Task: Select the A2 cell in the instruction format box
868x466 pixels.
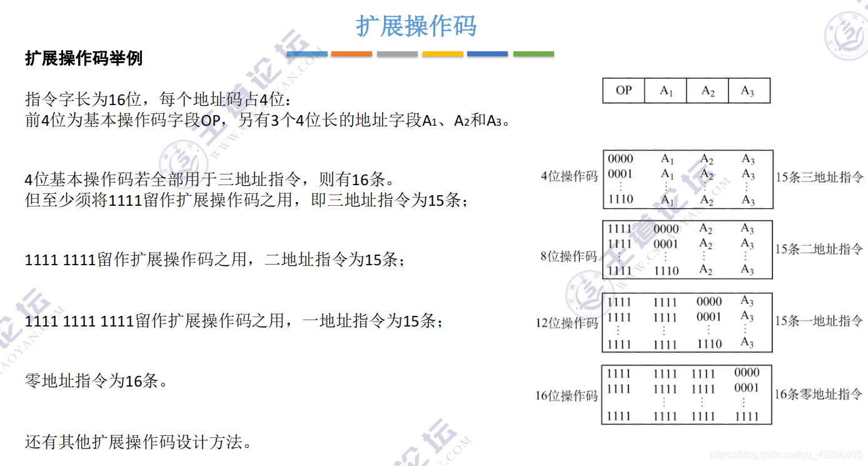Action: coord(708,90)
